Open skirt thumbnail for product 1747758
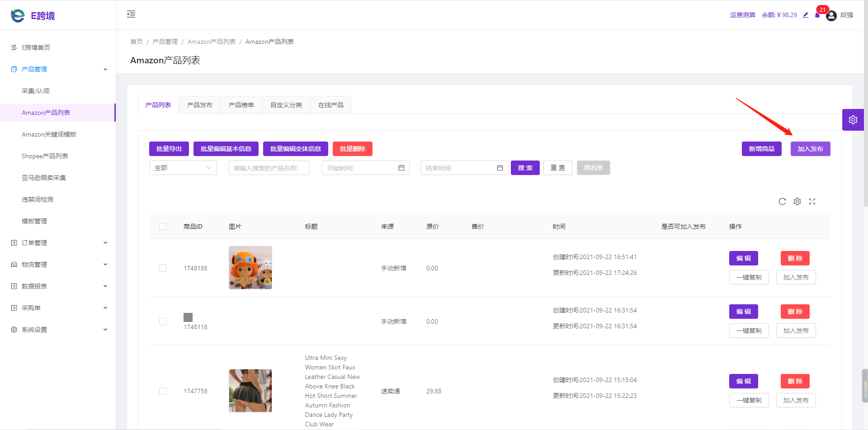868x430 pixels. 250,391
